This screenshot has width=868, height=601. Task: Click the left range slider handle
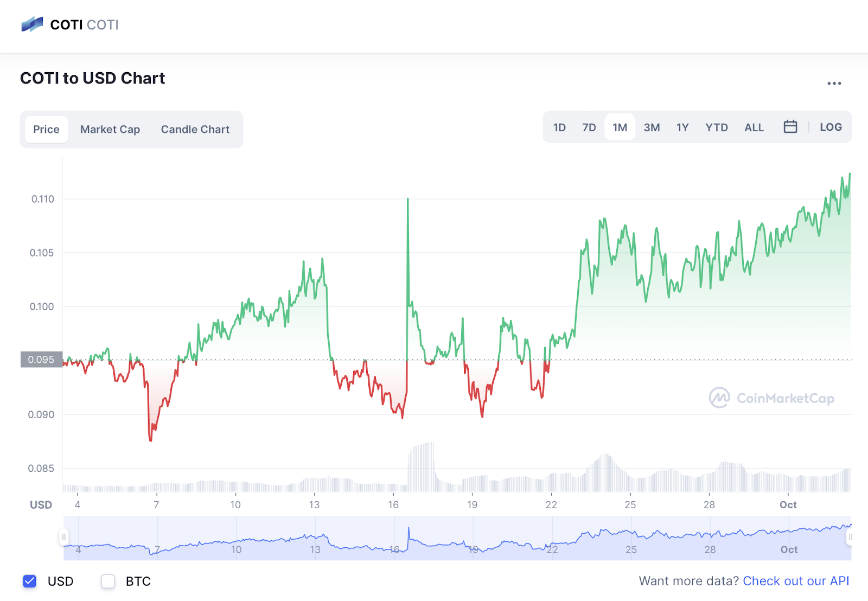tap(64, 537)
